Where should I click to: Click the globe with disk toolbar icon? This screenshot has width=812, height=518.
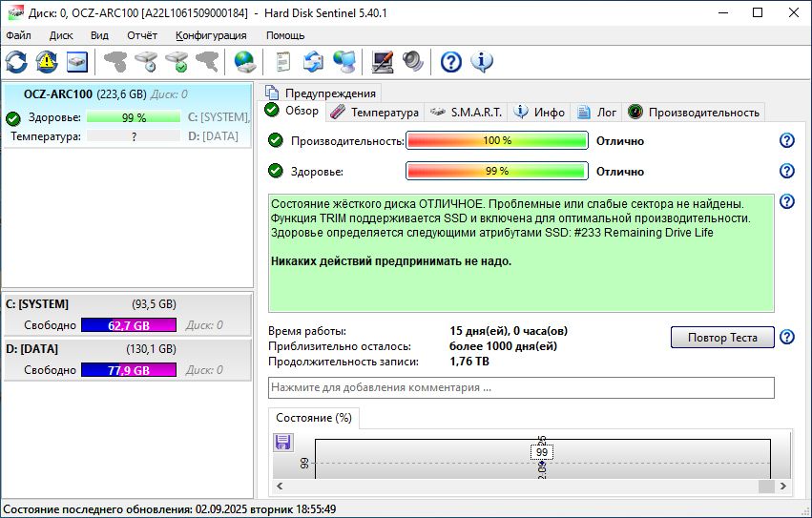click(244, 62)
